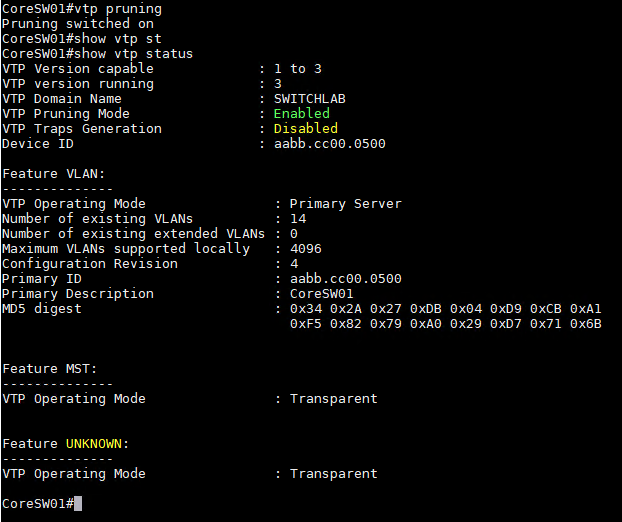This screenshot has width=622, height=522.
Task: Click the Maximum VLANs value 4096
Action: click(x=305, y=249)
